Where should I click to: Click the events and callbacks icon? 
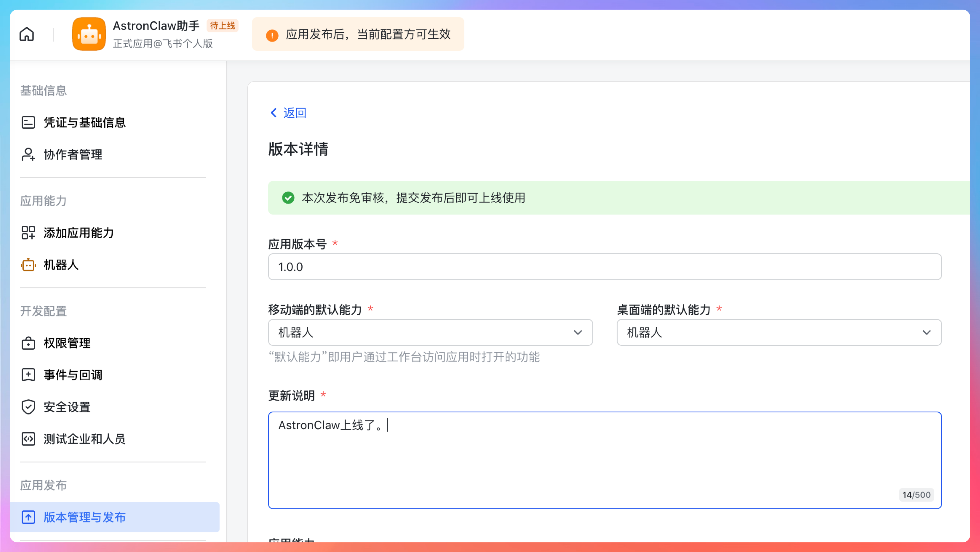[x=28, y=375]
